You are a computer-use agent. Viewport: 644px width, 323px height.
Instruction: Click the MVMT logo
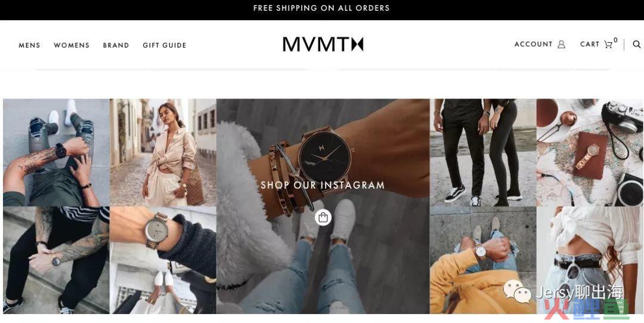[x=323, y=44]
